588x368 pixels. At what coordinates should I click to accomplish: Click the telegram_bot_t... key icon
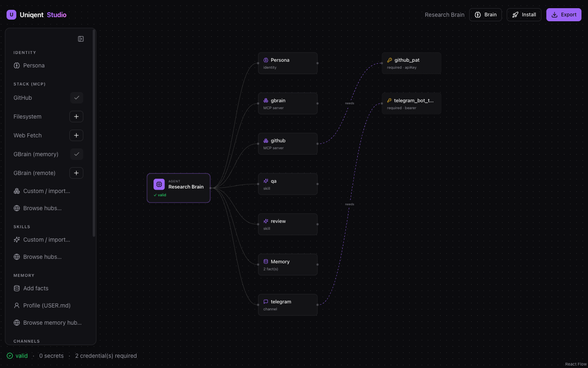390,101
